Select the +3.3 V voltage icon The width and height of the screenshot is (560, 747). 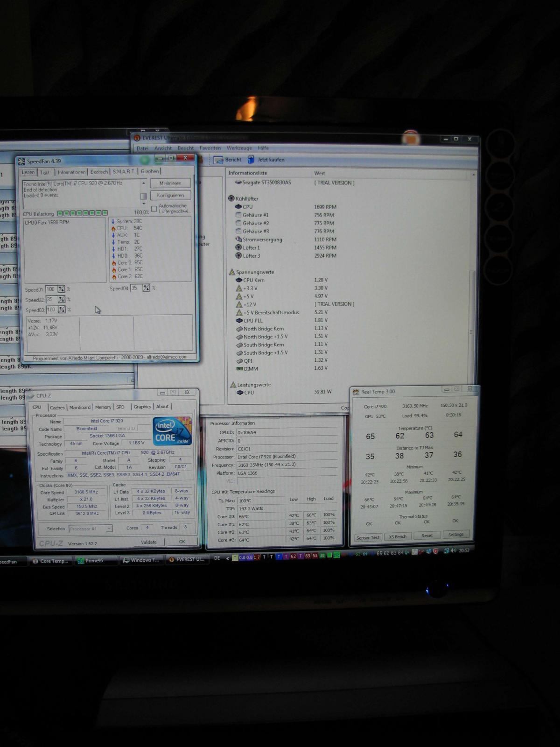[x=239, y=288]
